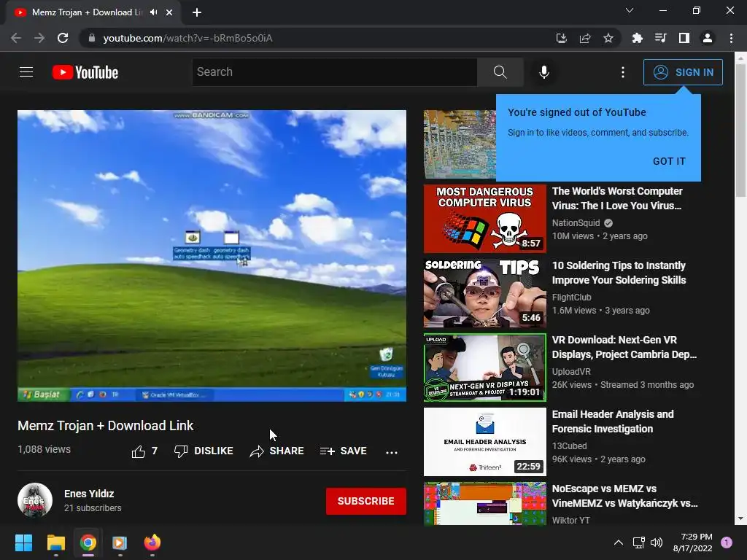The width and height of the screenshot is (747, 560).
Task: Click the search magnifier button
Action: point(500,72)
